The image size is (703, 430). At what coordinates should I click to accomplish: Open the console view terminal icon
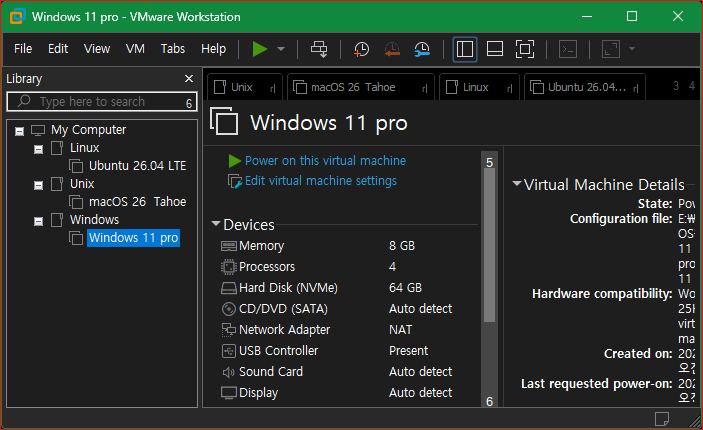pyautogui.click(x=568, y=49)
